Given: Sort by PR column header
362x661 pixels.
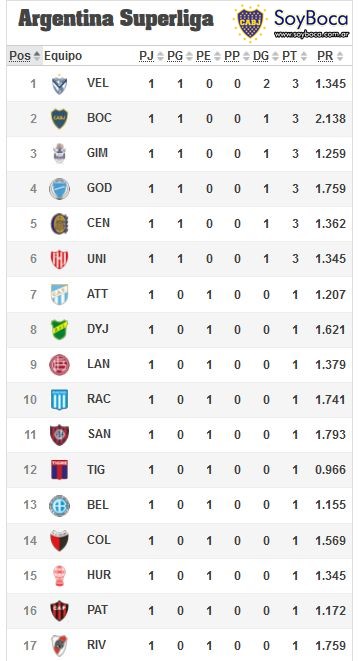Looking at the screenshot, I should click(x=330, y=56).
